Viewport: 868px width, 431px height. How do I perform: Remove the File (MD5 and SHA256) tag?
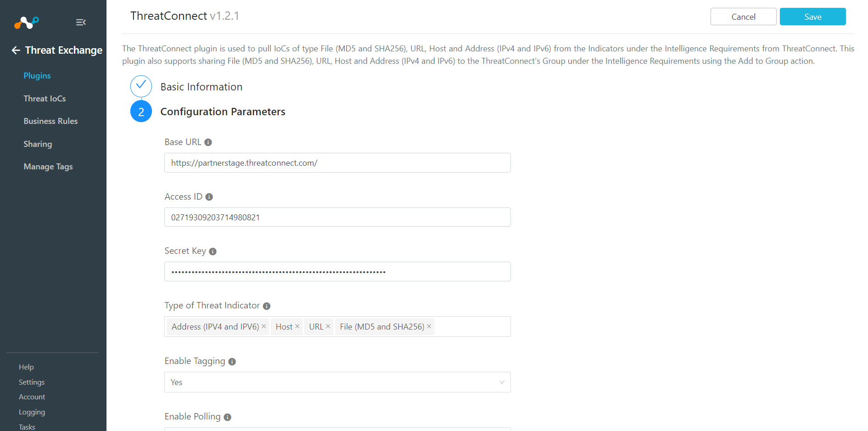429,326
